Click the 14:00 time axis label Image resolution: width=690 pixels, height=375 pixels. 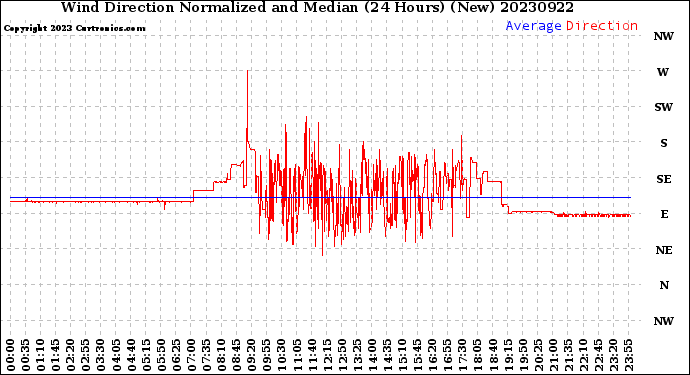pyautogui.click(x=372, y=355)
